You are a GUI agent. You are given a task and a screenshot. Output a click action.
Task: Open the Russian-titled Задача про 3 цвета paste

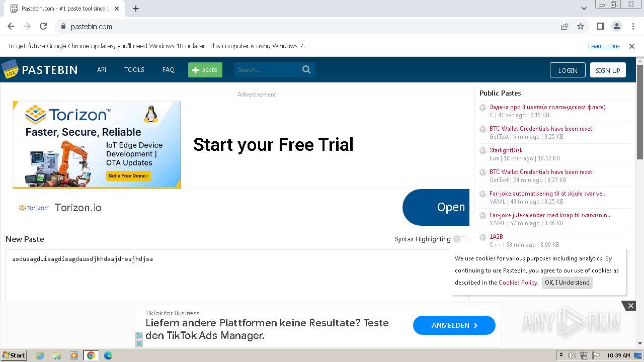click(x=547, y=107)
